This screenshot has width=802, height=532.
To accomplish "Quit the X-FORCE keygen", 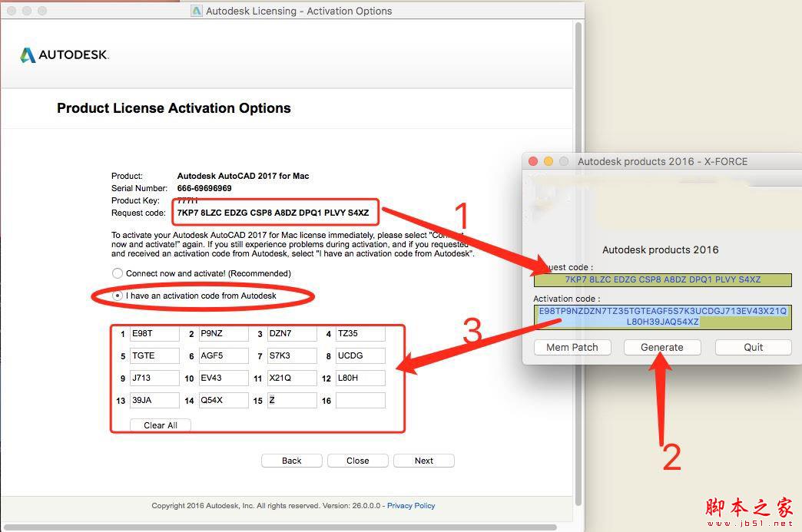I will pyautogui.click(x=752, y=347).
